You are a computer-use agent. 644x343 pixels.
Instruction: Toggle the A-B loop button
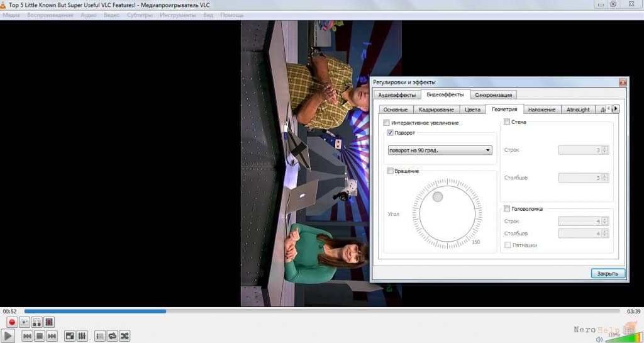pyautogui.click(x=37, y=322)
